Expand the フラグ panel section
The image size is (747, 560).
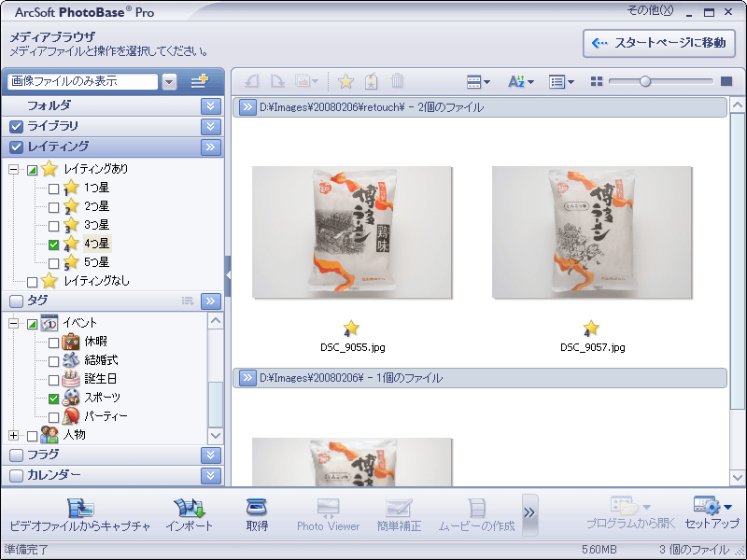click(x=211, y=455)
